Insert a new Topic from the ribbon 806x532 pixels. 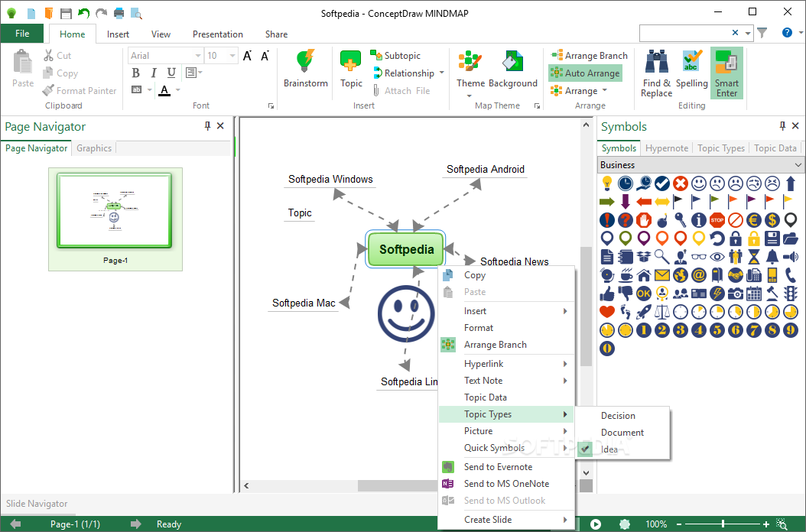pyautogui.click(x=350, y=68)
